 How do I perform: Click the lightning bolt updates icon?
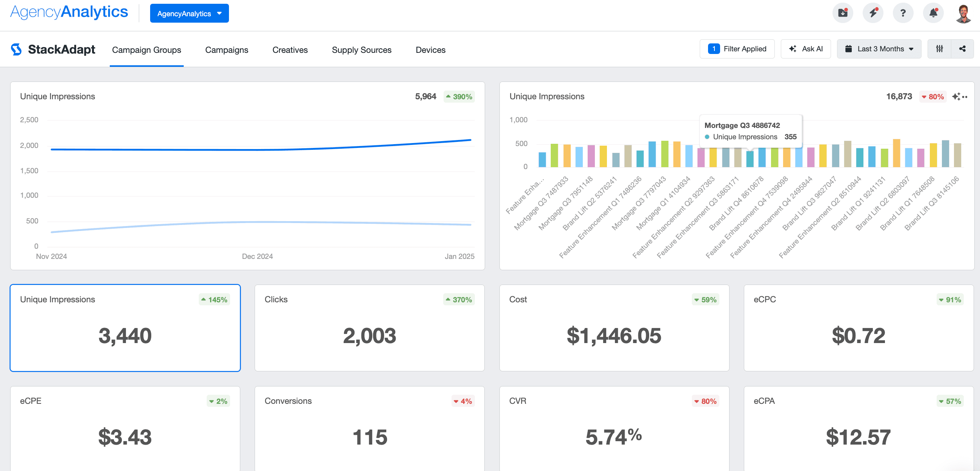[x=873, y=13]
